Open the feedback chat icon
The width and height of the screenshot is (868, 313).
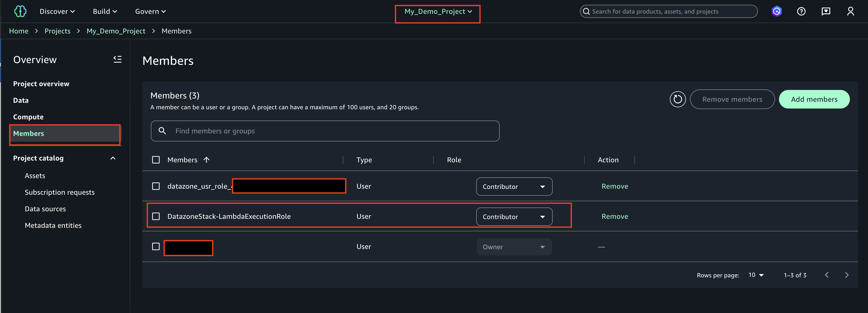pyautogui.click(x=826, y=12)
